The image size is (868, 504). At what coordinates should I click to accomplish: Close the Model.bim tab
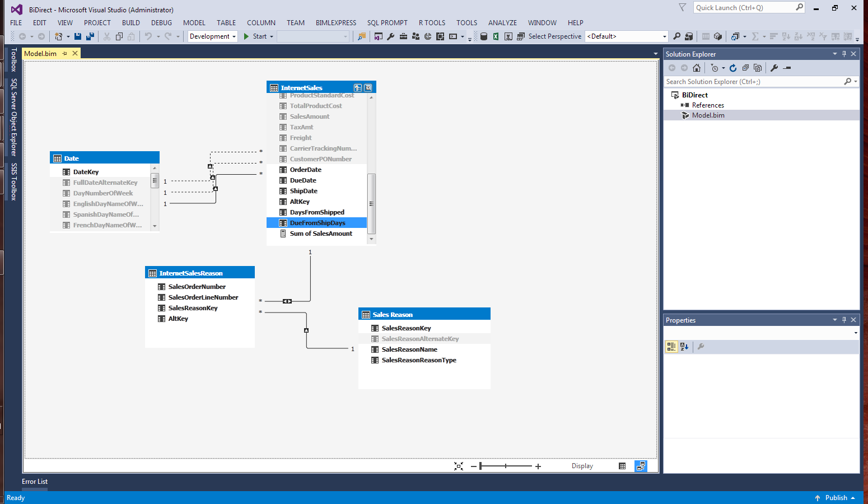75,53
